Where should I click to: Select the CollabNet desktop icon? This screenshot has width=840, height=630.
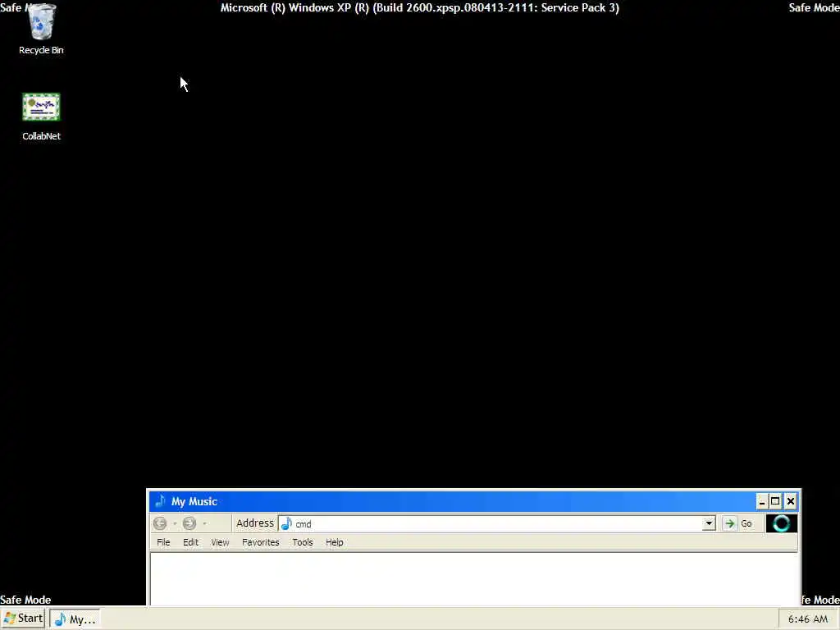(x=41, y=116)
